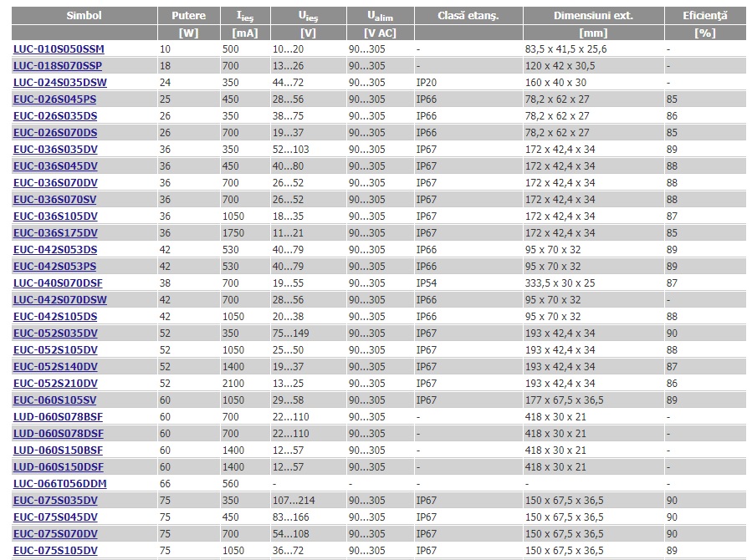Open the EUC-036S070DV product link

55,183
